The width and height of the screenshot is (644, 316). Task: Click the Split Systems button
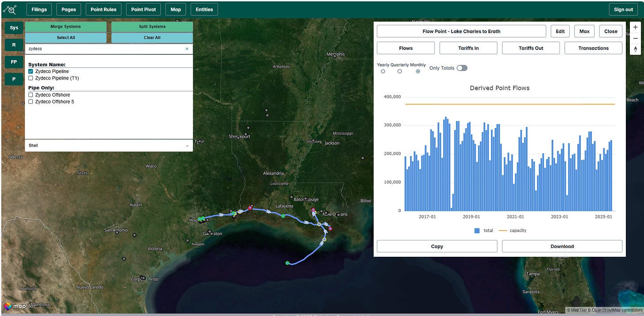[152, 27]
